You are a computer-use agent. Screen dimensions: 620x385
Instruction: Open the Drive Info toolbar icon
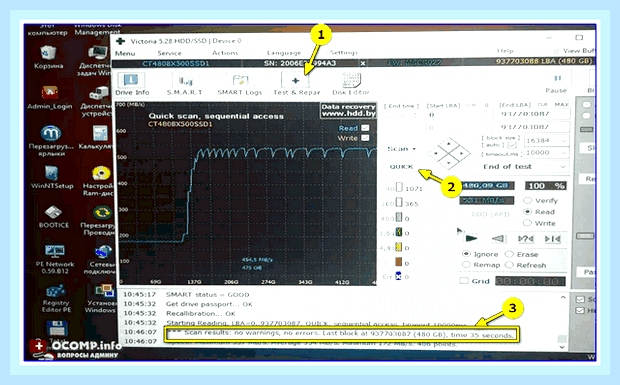tap(132, 85)
